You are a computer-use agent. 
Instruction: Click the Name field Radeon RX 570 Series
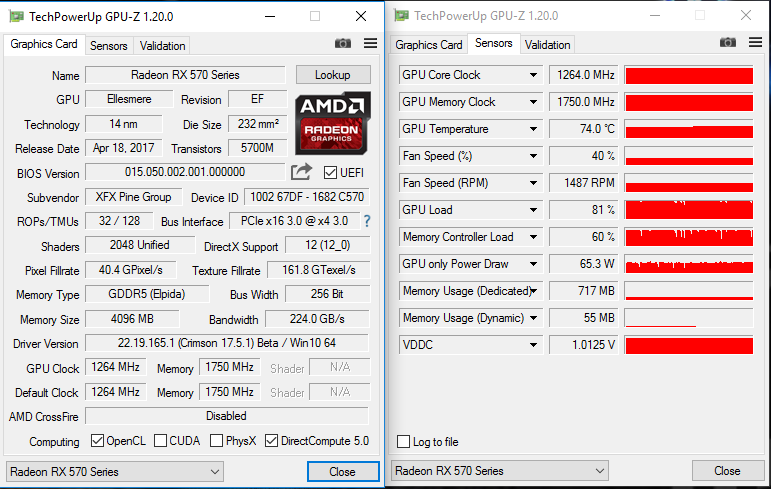[x=185, y=75]
